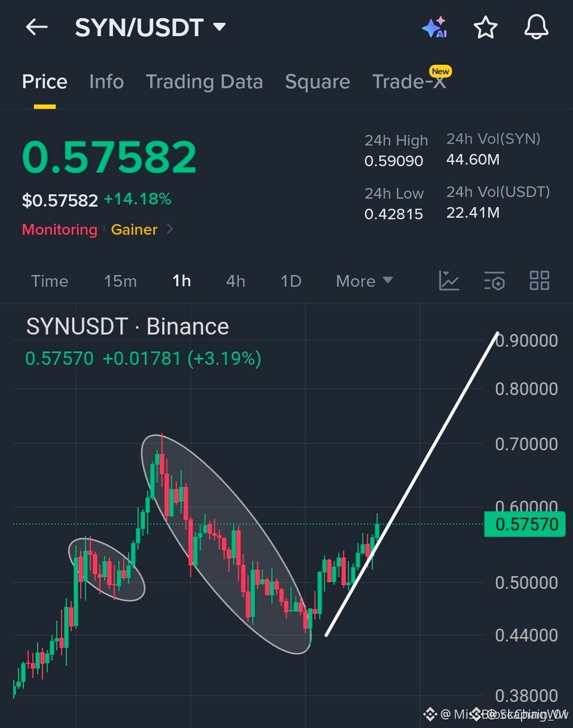Open chart indicator settings icon
This screenshot has height=728, width=573.
point(494,280)
